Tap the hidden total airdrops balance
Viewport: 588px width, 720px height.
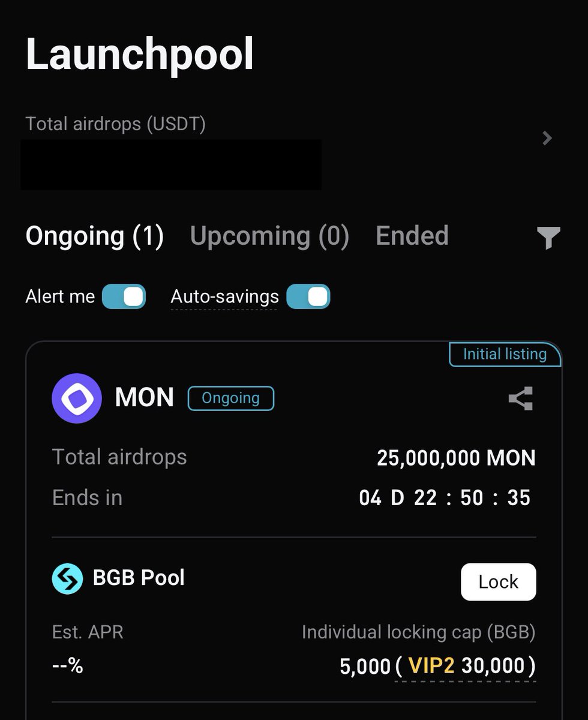[x=171, y=164]
